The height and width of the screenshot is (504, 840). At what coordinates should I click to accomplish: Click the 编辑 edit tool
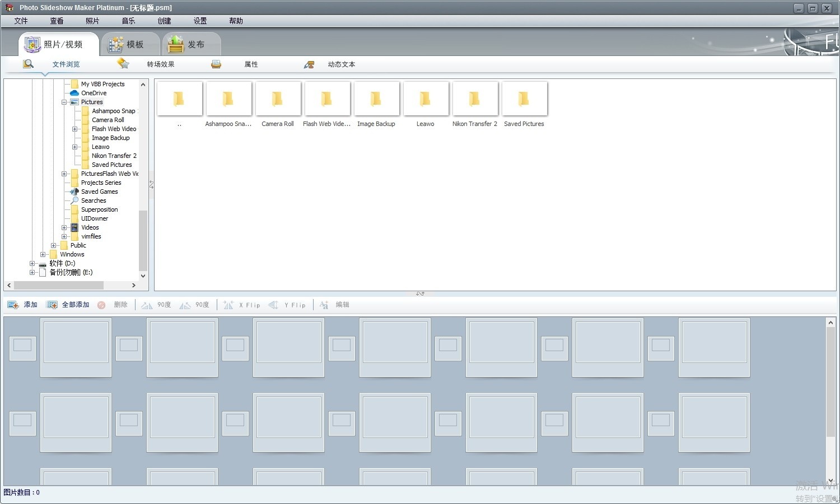(x=334, y=305)
